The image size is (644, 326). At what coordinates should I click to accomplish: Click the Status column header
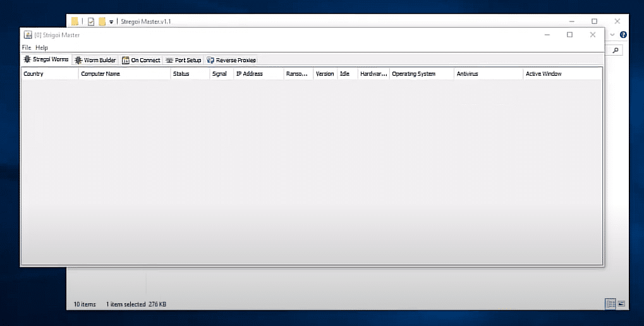tap(190, 74)
